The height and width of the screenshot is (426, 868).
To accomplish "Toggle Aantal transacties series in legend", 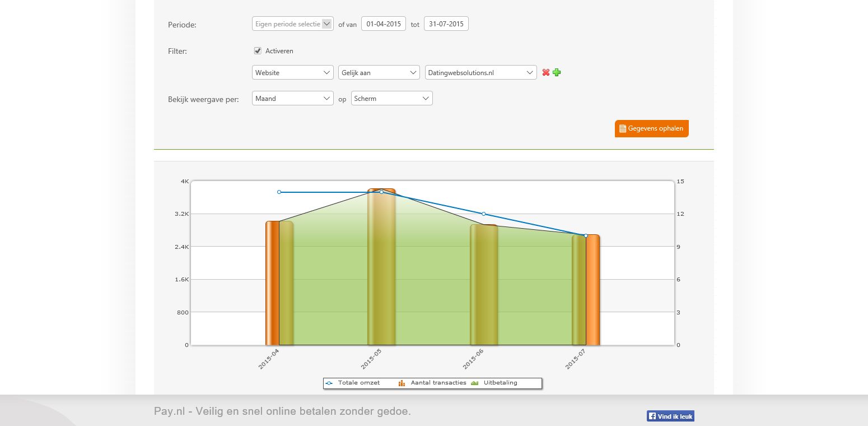I will [432, 383].
